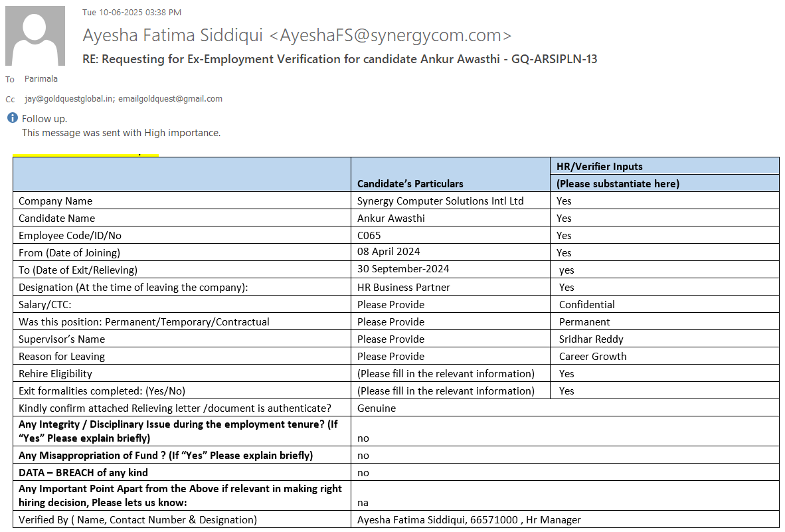Viewport: 785px width, 532px height.
Task: Click the sender's profile avatar picture
Action: click(x=35, y=36)
